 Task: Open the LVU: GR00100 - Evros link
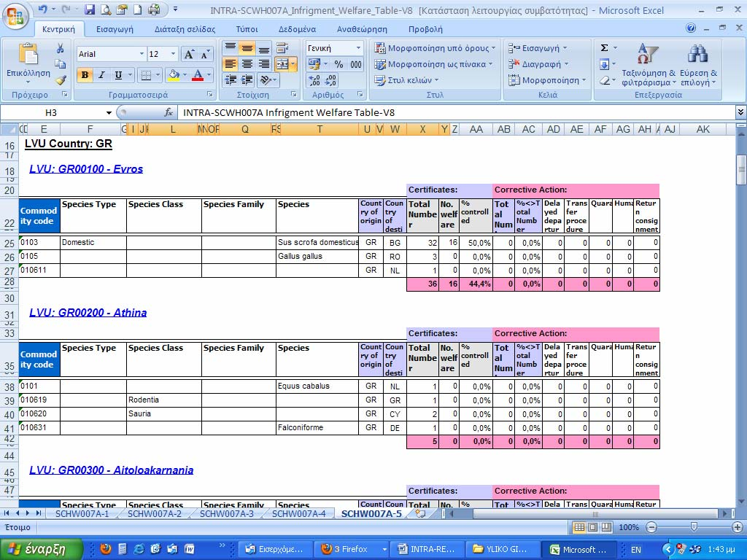coord(86,169)
